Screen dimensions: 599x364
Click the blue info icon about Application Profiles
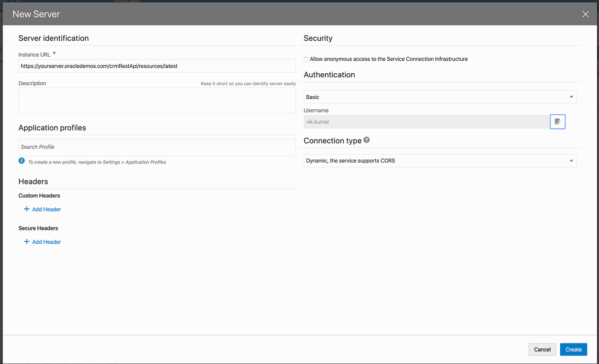21,161
